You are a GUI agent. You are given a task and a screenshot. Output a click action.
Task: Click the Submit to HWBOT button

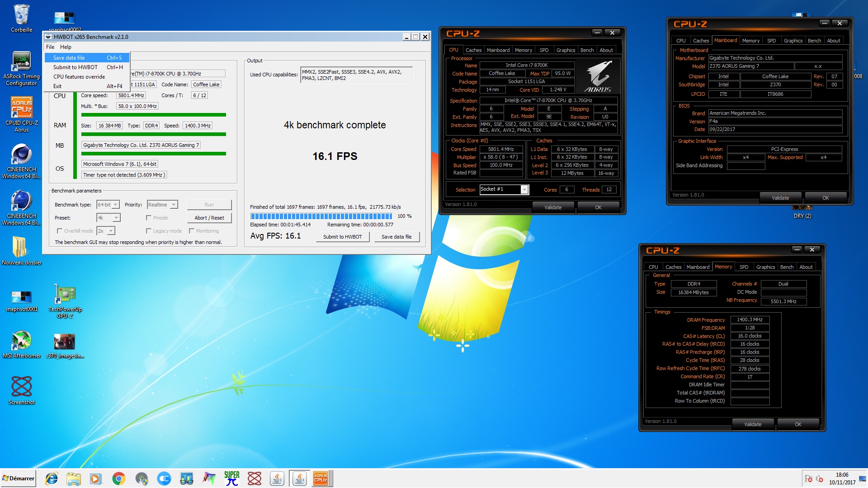coord(342,237)
